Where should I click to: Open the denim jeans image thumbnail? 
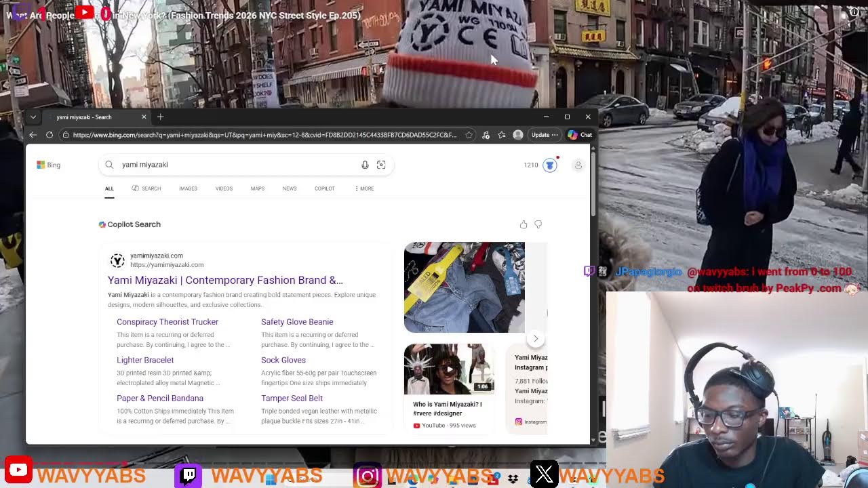pos(465,287)
